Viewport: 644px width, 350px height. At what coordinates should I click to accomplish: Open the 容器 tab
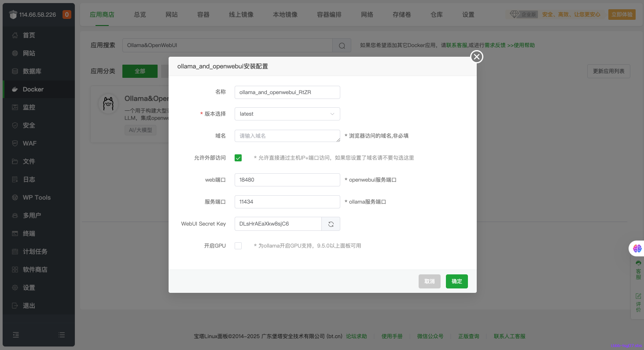pos(203,15)
